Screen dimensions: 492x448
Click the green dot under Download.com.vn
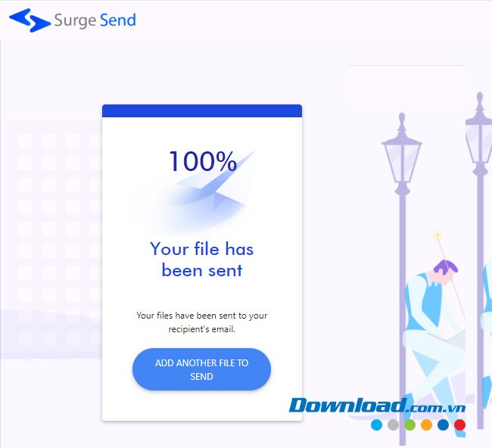coord(409,425)
